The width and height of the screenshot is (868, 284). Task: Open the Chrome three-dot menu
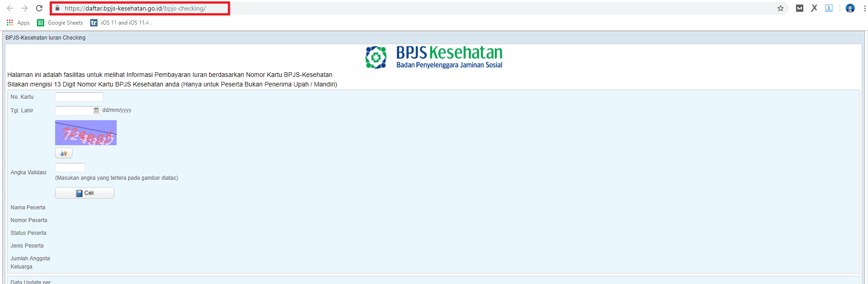(x=865, y=8)
